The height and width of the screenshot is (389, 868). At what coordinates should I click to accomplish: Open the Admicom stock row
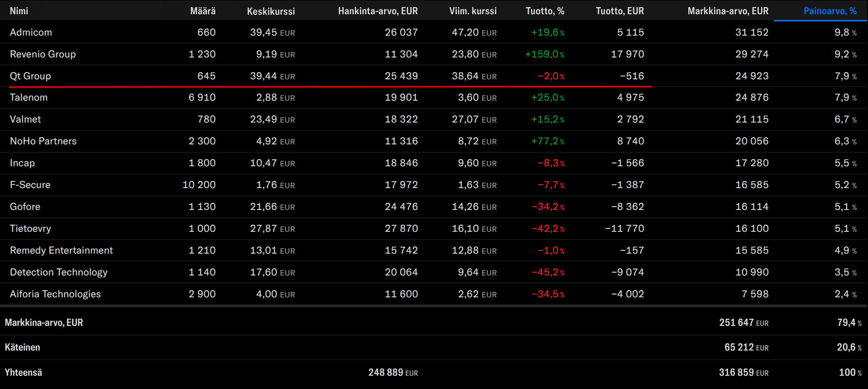pos(31,32)
